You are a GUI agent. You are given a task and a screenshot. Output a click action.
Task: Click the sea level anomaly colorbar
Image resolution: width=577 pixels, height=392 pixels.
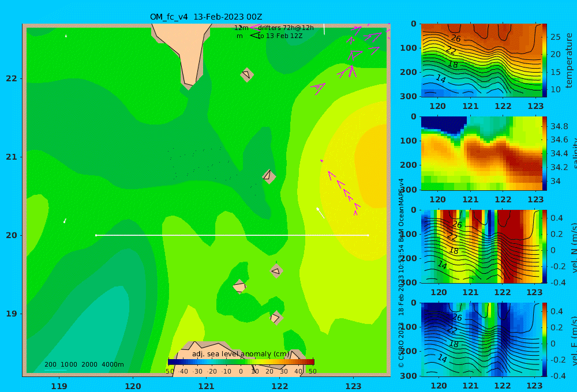coord(241,362)
